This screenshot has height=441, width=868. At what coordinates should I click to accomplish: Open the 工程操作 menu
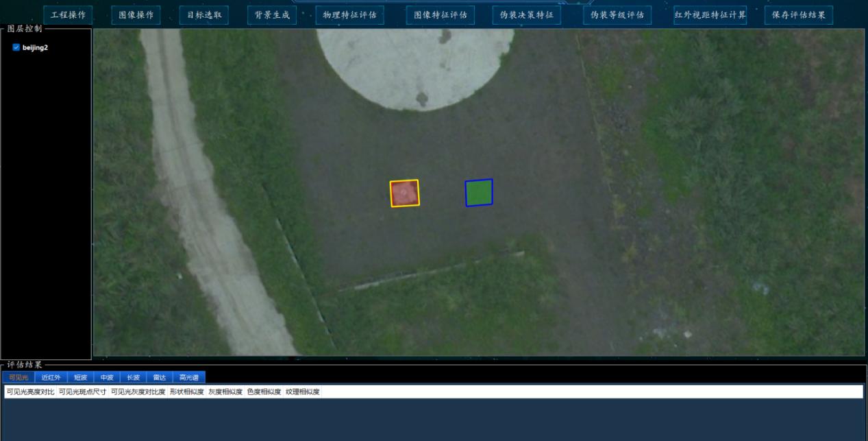coord(68,15)
